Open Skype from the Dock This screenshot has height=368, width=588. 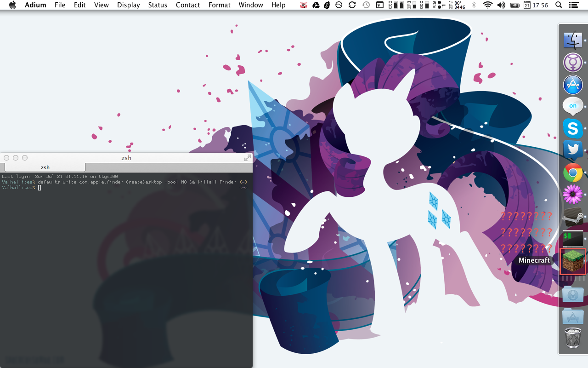(x=573, y=128)
